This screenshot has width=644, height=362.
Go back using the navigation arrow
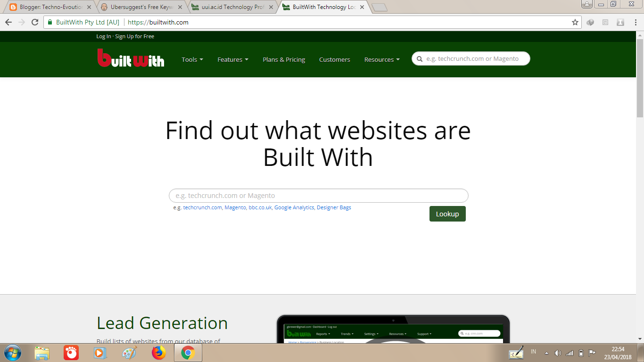[x=8, y=22]
